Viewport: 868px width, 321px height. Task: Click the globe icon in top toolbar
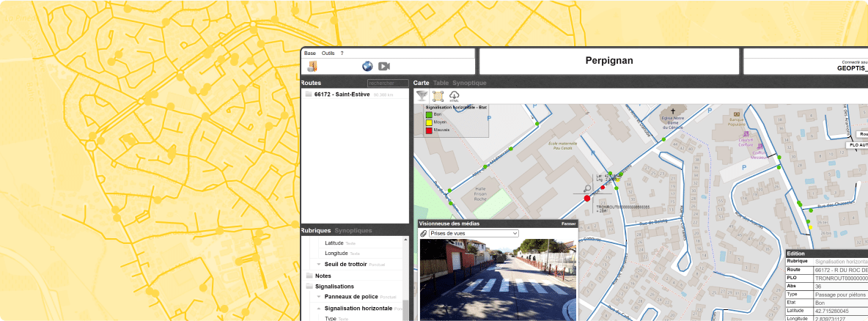click(x=367, y=66)
